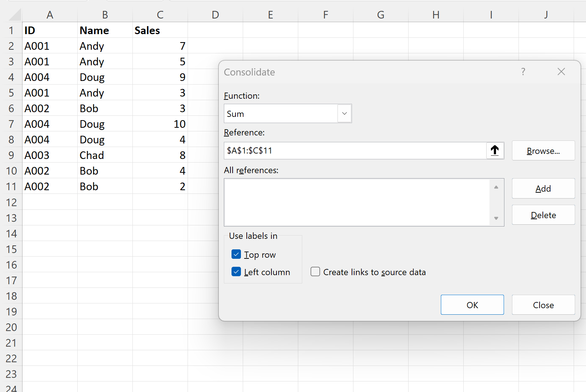Select row 9 header
The width and height of the screenshot is (586, 392).
[x=11, y=155]
